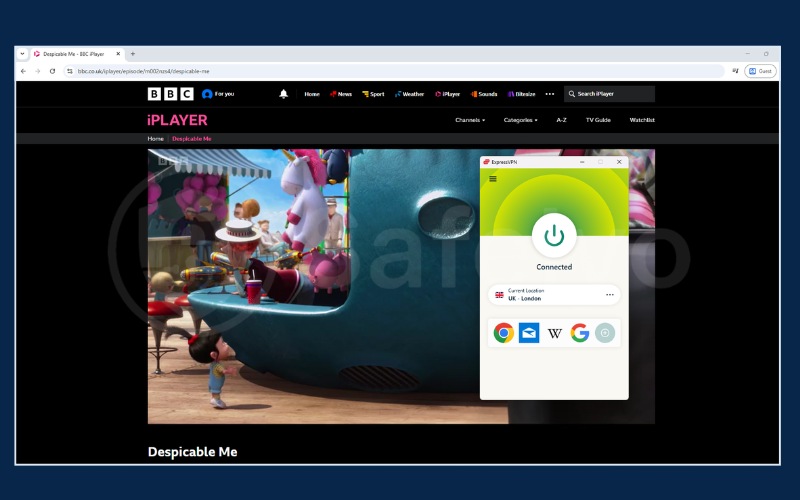Go back in browser
Viewport: 800px width, 500px height.
pyautogui.click(x=23, y=71)
